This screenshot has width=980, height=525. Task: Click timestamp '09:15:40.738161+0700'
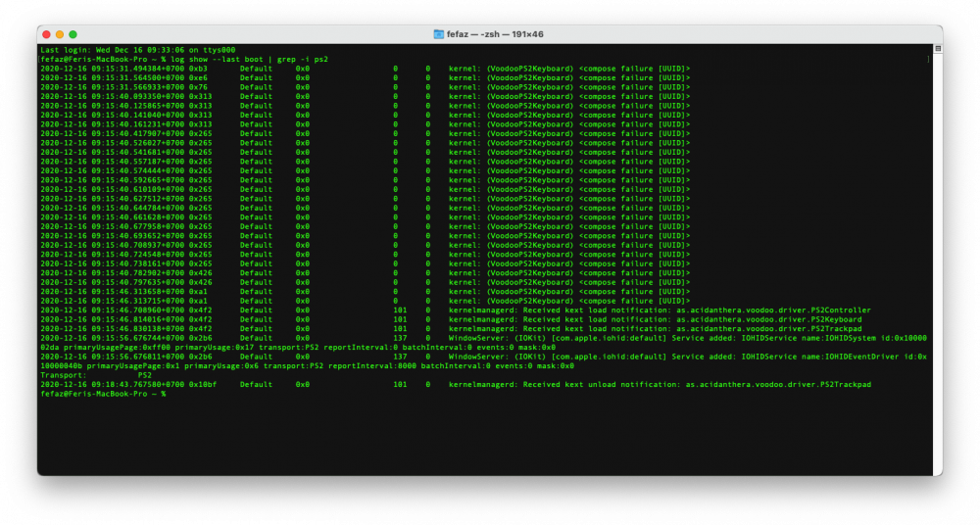tap(138, 263)
